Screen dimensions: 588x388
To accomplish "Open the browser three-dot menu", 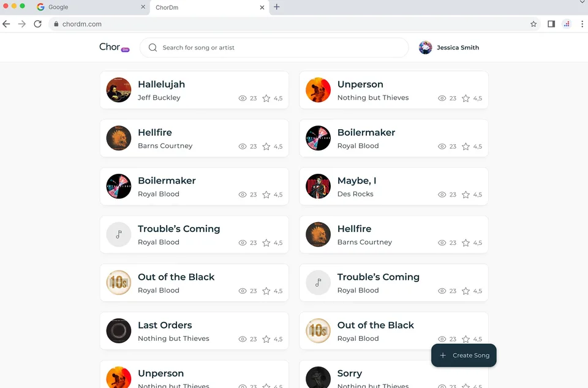I will pos(582,24).
